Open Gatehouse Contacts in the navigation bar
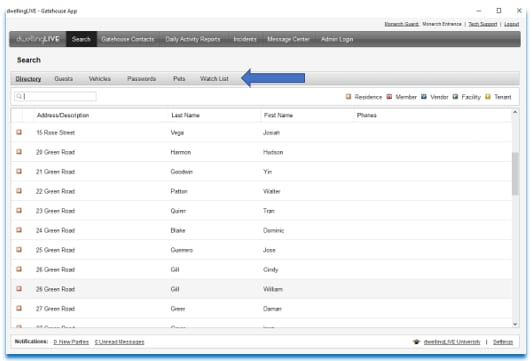Screen dimensions: 532x361 coord(128,39)
